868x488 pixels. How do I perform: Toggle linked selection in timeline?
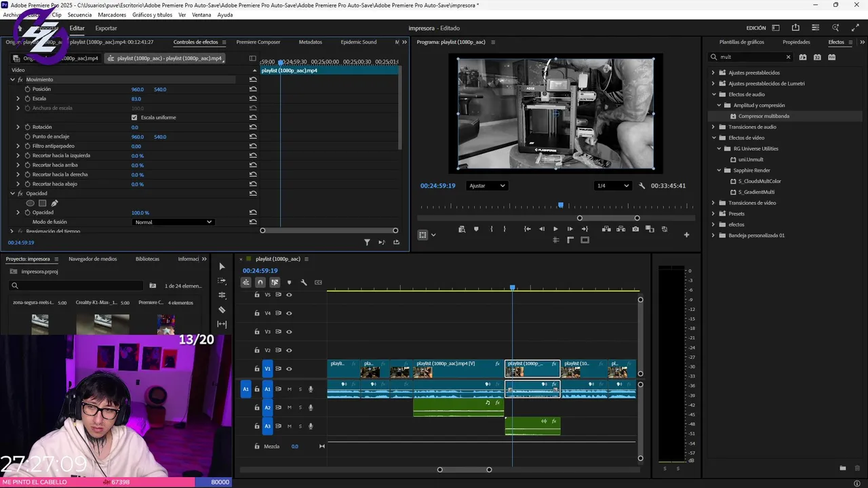(275, 283)
